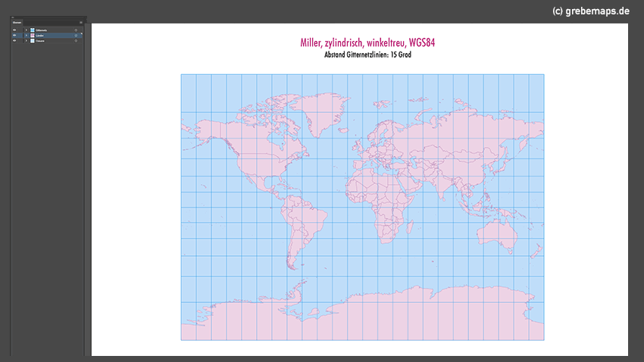Hide the Ozeane layer via eye icon
This screenshot has width=644, height=362.
tap(14, 40)
